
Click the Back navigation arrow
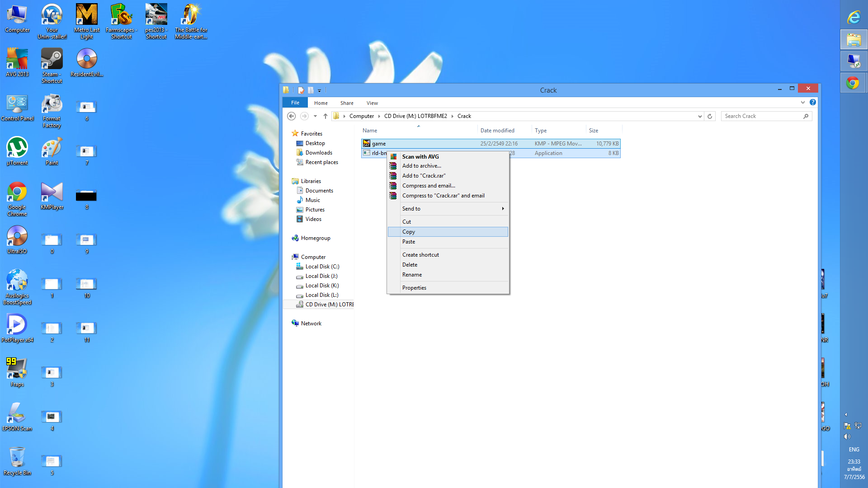click(x=292, y=116)
